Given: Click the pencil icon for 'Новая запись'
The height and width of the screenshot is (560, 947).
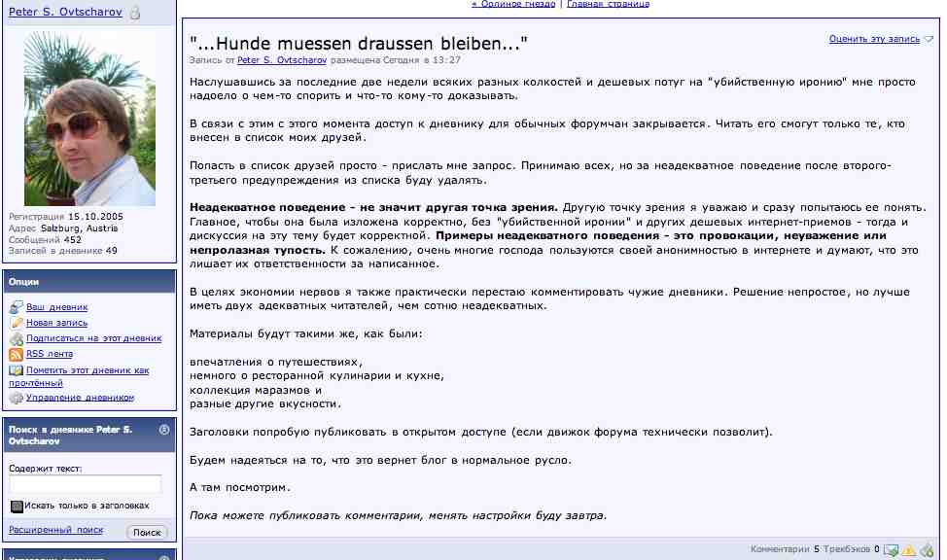Looking at the screenshot, I should (x=16, y=323).
